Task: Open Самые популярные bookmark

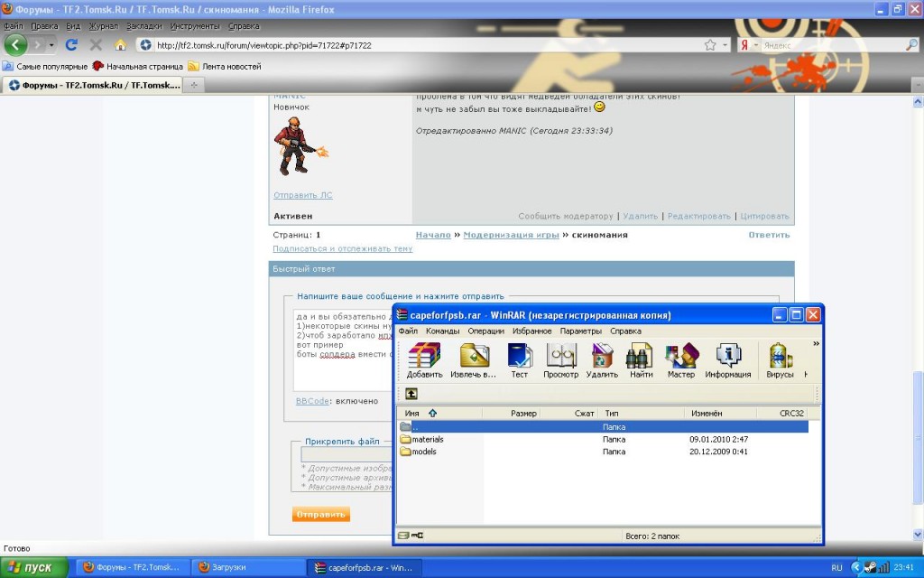Action: point(45,67)
